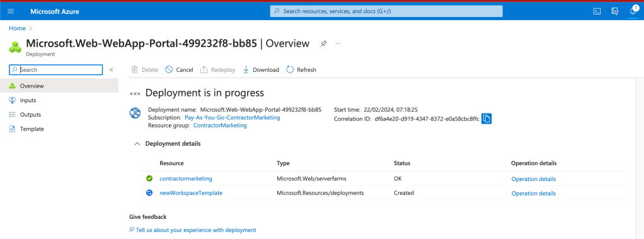This screenshot has height=239, width=644.
Task: Click the Deployment is in progress heading
Action: coord(205,93)
